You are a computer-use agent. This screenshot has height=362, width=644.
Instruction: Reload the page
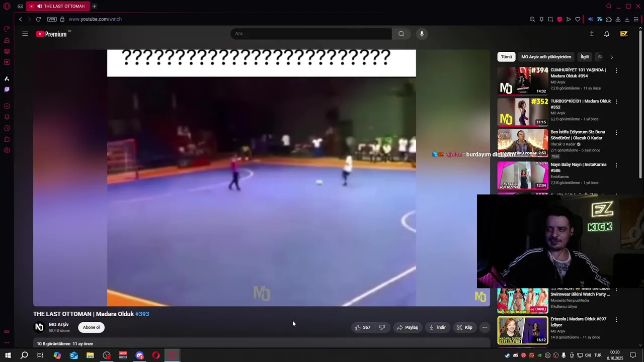point(38,19)
